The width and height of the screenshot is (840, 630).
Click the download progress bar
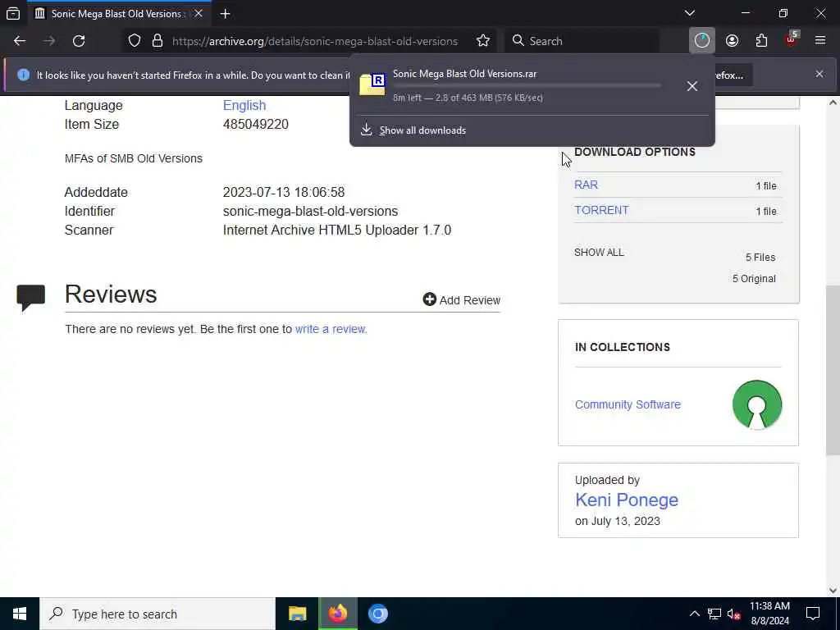[x=527, y=85]
